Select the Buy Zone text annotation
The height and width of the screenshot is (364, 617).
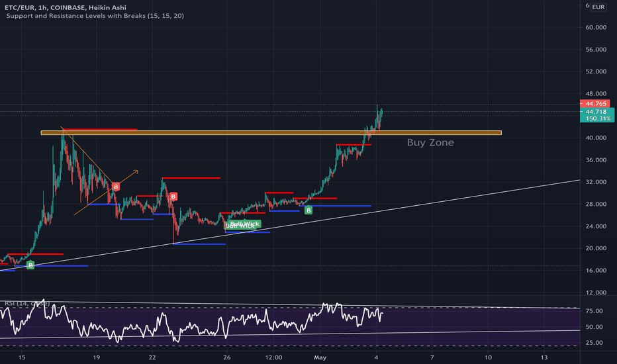430,142
